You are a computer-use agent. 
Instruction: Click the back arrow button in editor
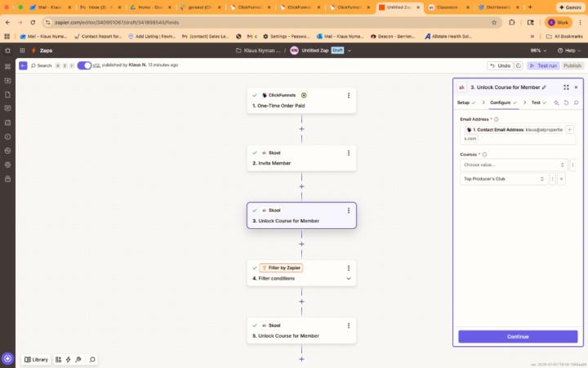[x=22, y=65]
